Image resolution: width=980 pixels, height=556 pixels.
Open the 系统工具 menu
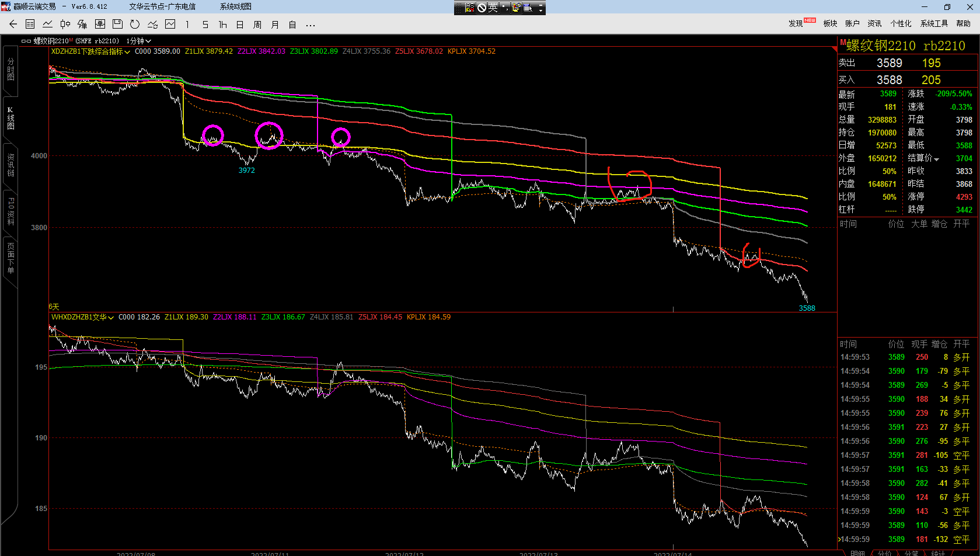pyautogui.click(x=934, y=23)
